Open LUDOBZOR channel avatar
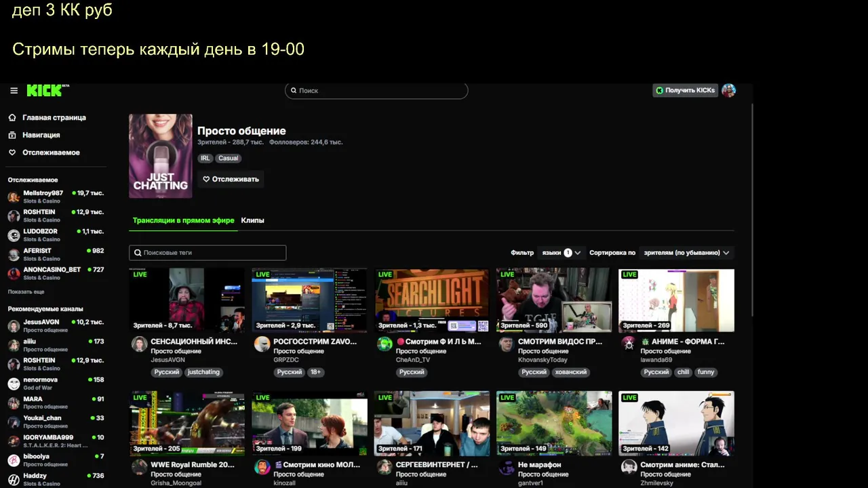Screen dimensions: 868x488 coord(14,235)
